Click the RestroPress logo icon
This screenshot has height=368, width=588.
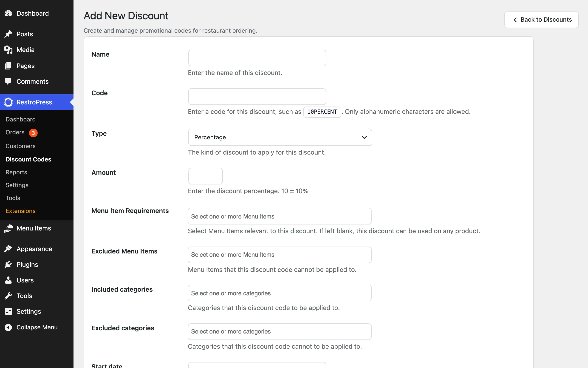click(x=8, y=102)
